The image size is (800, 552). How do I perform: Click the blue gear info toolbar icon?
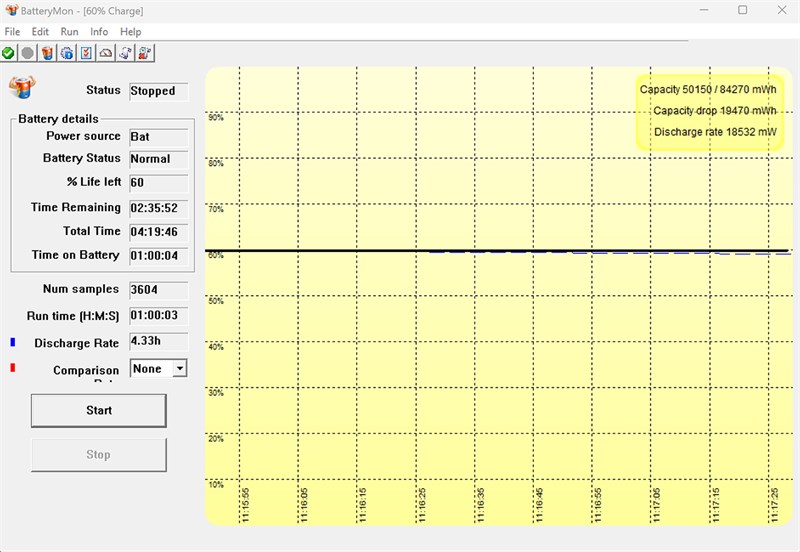coord(67,53)
